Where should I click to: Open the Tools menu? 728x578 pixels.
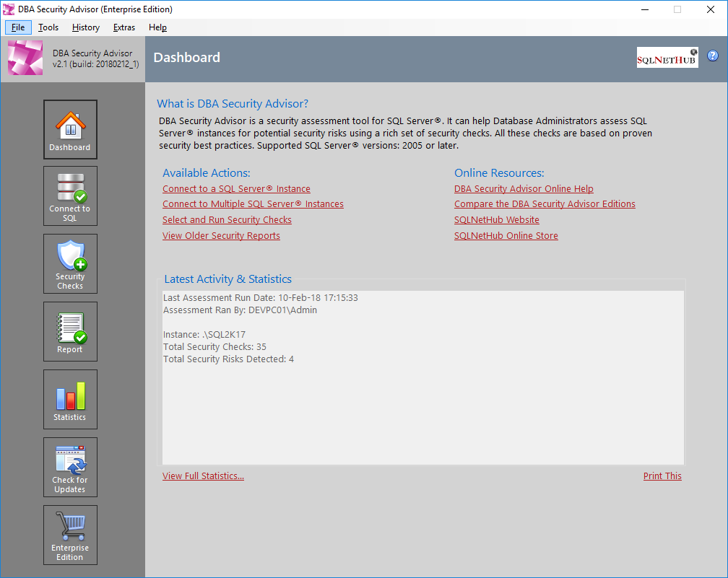[x=48, y=27]
